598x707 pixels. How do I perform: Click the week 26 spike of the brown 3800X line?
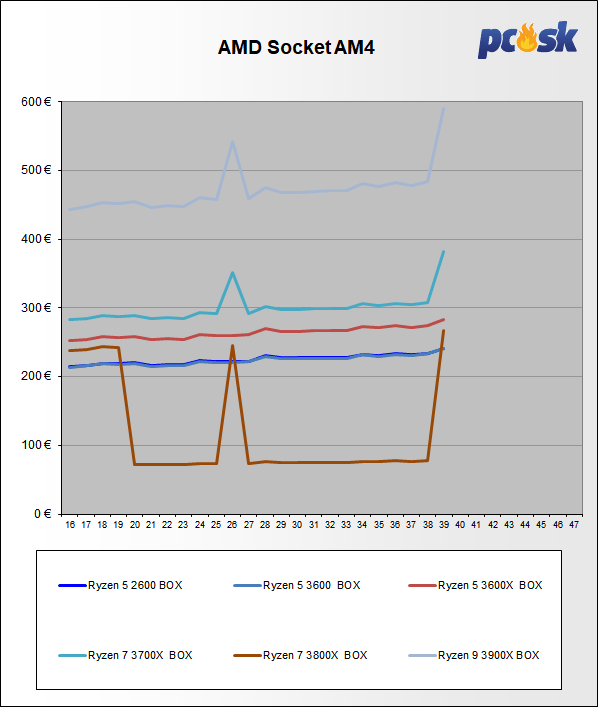(232, 346)
